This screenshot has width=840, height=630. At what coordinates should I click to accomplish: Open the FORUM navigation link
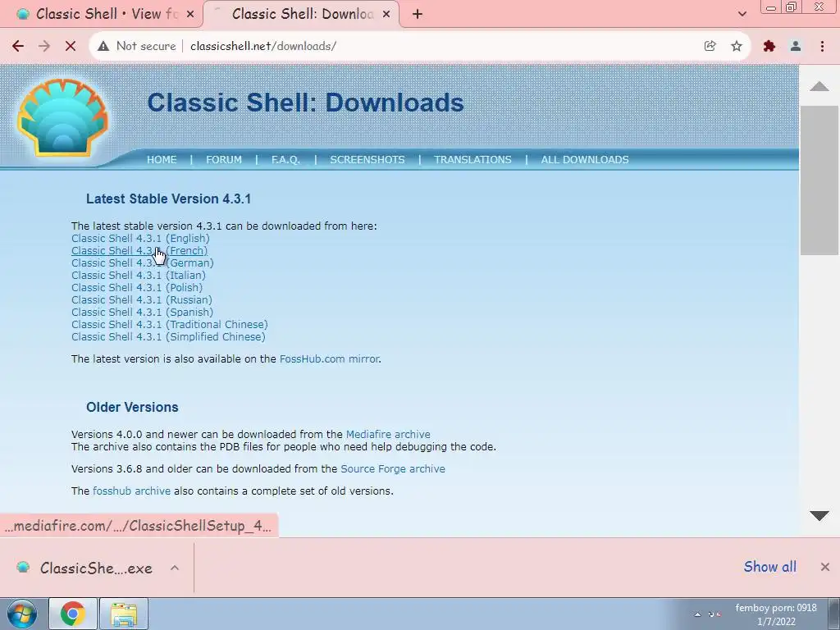click(224, 160)
